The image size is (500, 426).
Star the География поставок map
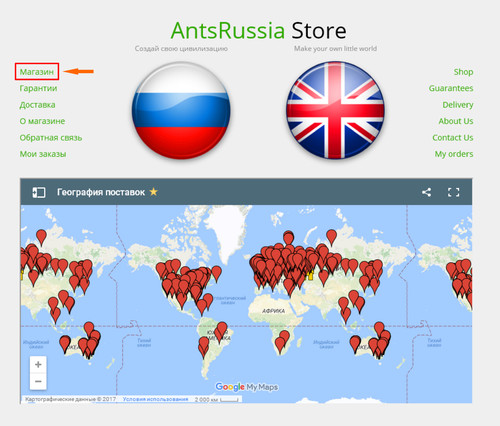pos(153,192)
